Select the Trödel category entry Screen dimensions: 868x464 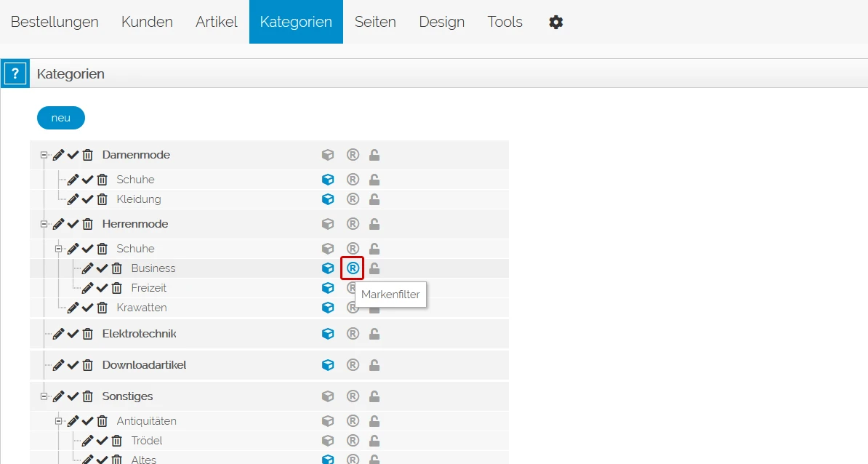(147, 441)
